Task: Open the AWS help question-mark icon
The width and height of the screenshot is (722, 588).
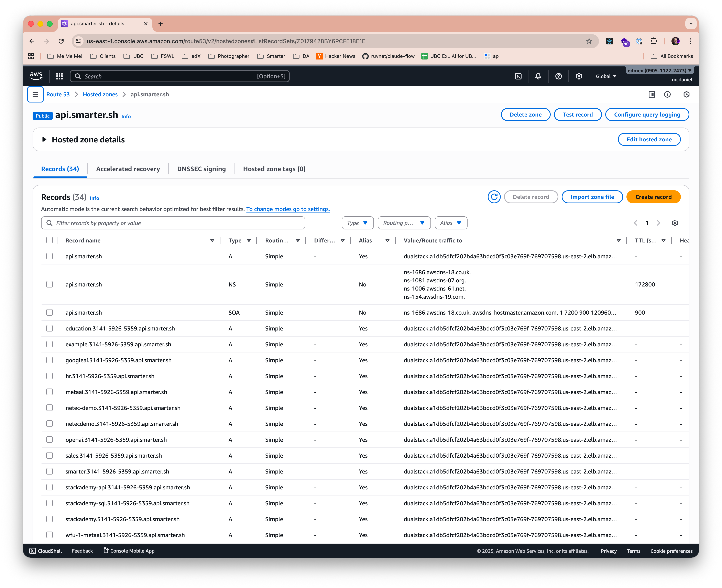Action: (x=558, y=76)
